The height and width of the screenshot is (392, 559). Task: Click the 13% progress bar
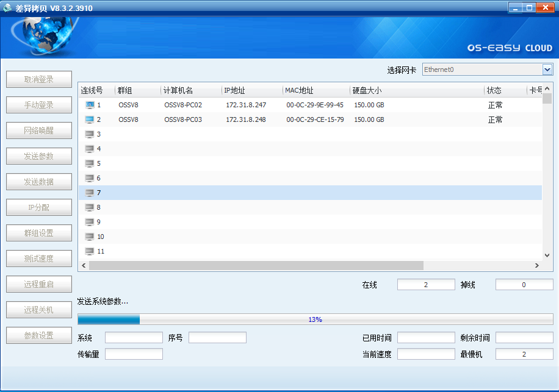point(315,319)
